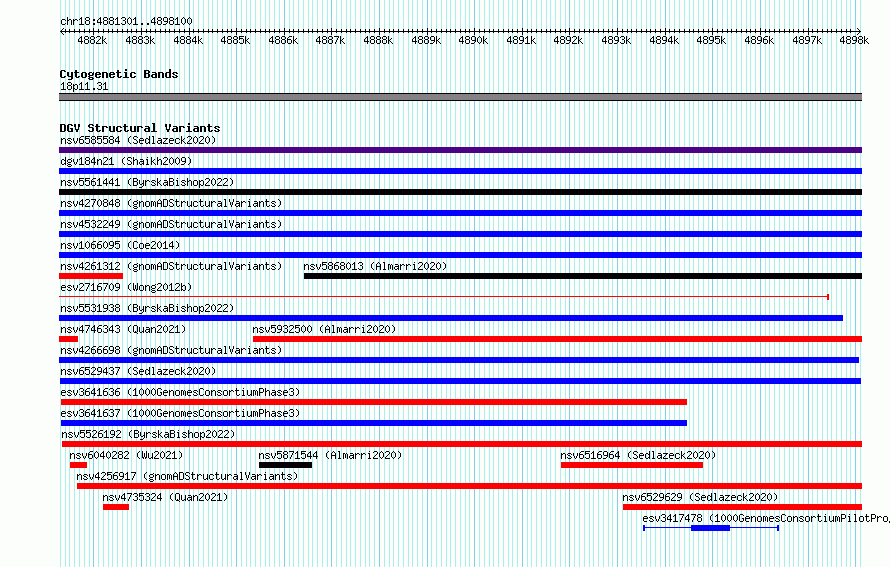
Task: Click the red esv3641636 variant bar
Action: [374, 402]
